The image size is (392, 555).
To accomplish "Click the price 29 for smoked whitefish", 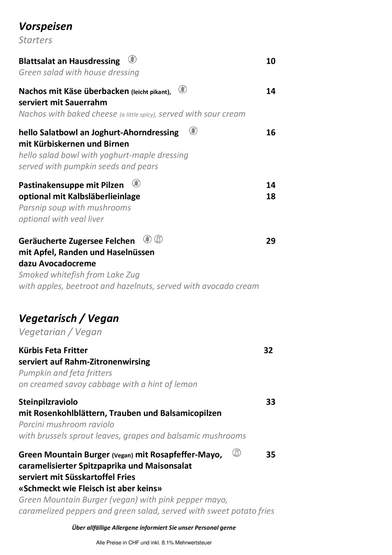I will 271,241.
